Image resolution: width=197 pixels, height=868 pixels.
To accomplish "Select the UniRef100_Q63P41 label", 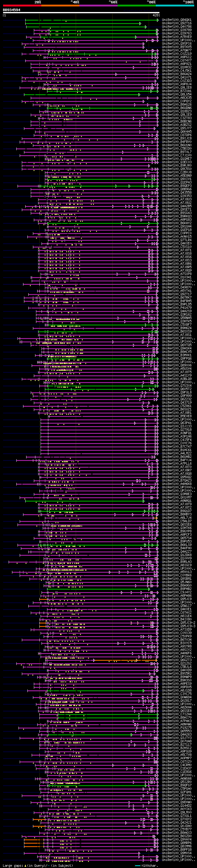I will point(176,422).
